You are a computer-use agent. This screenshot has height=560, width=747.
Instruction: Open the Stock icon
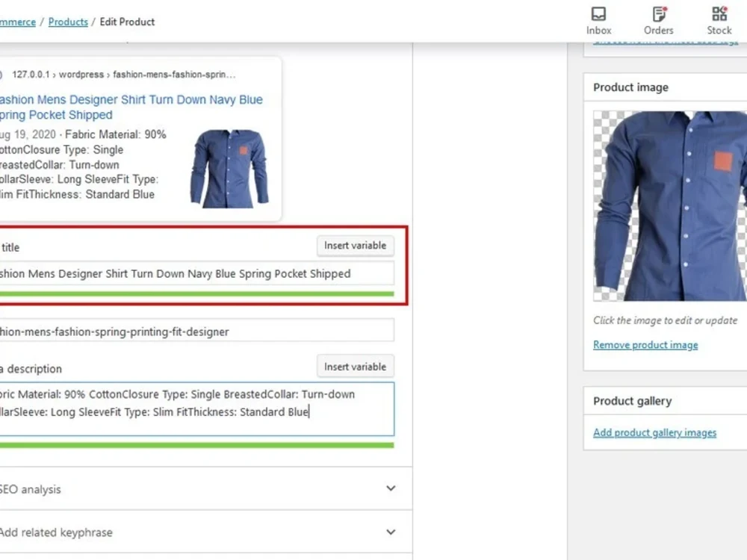pyautogui.click(x=719, y=20)
